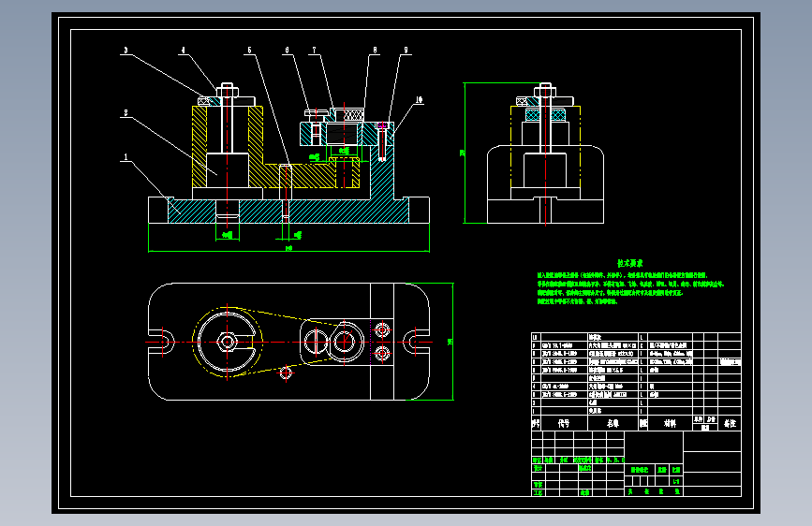The image size is (812, 526).
Task: Click part balloon number 5 label
Action: 249,51
